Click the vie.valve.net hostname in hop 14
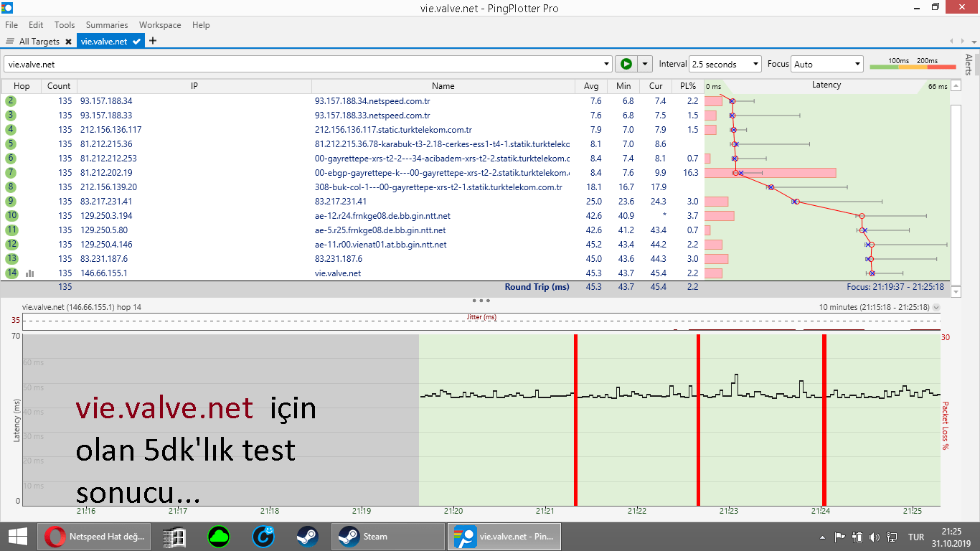Viewport: 980px width, 551px height. 338,273
